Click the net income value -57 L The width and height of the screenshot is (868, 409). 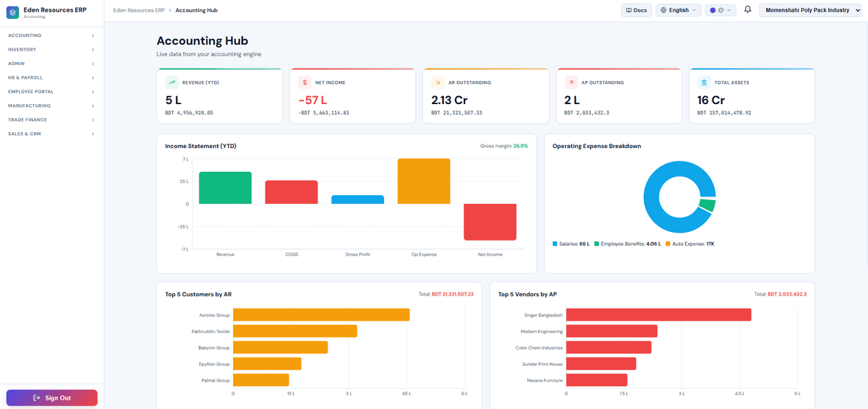click(x=313, y=100)
